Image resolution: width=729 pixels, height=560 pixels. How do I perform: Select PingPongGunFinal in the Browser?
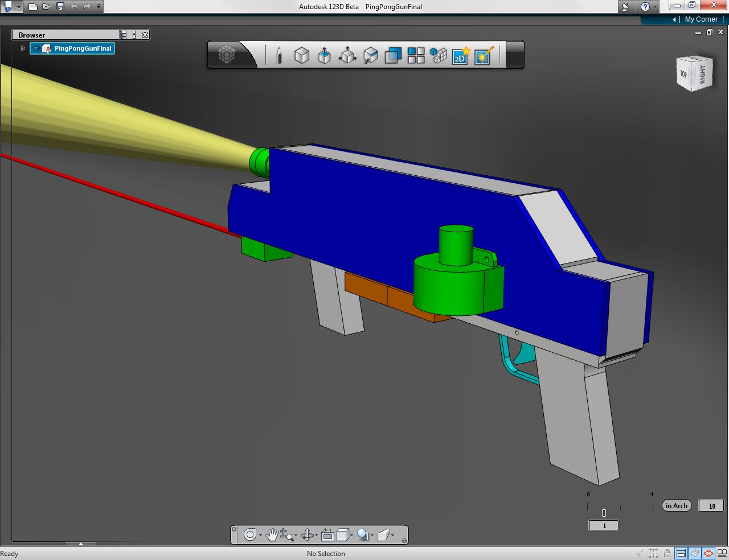click(x=83, y=48)
